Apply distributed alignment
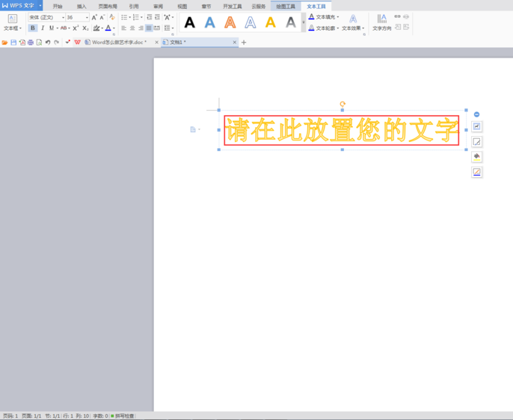The height and width of the screenshot is (420, 513). point(157,28)
